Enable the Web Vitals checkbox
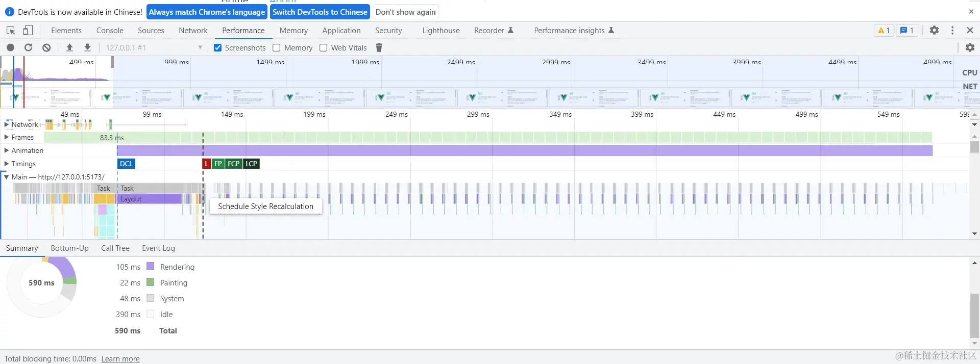Image resolution: width=980 pixels, height=364 pixels. click(323, 47)
